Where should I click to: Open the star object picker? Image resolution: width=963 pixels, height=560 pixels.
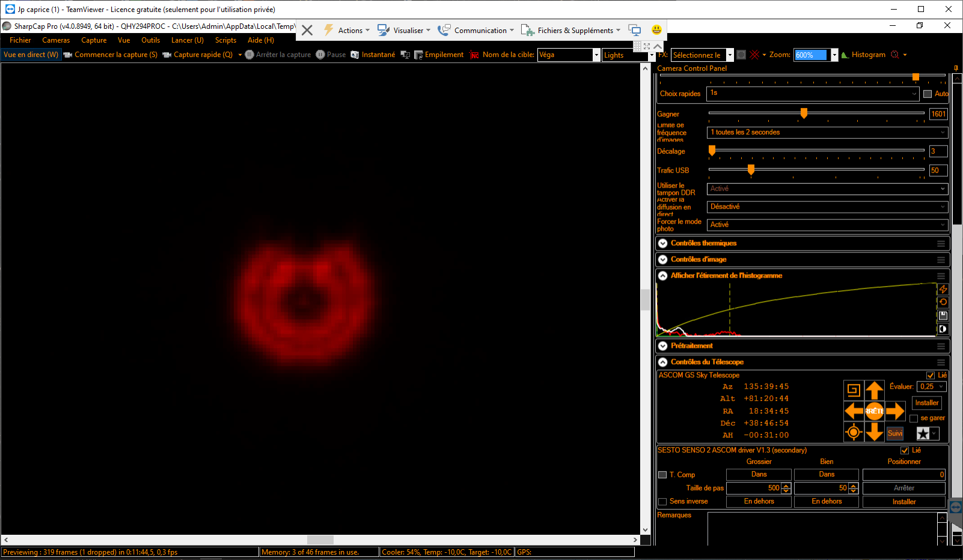pyautogui.click(x=928, y=433)
